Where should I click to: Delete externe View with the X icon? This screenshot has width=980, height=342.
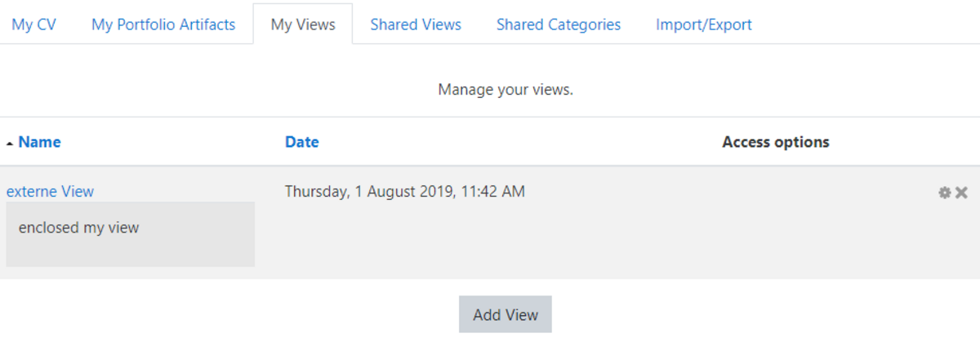tap(961, 193)
